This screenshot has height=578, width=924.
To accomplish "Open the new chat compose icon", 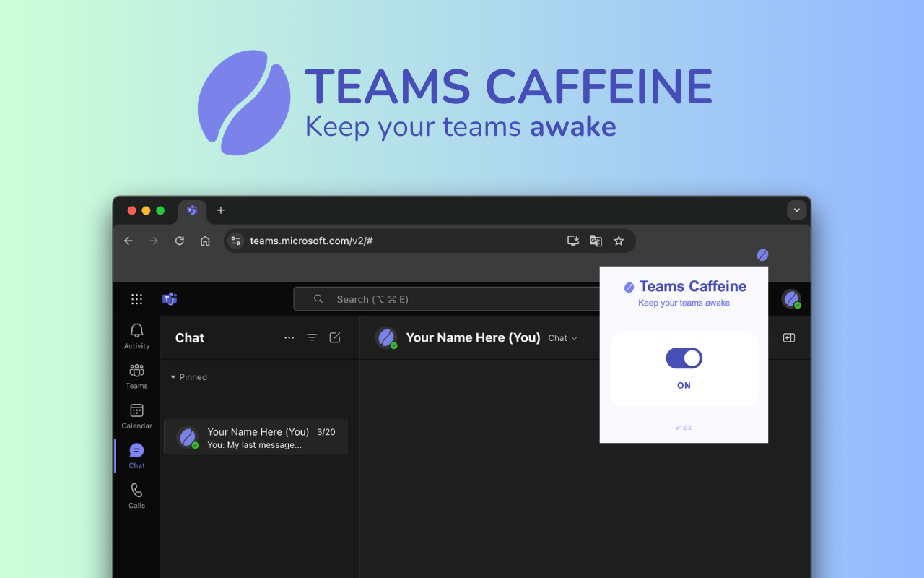I will (334, 337).
